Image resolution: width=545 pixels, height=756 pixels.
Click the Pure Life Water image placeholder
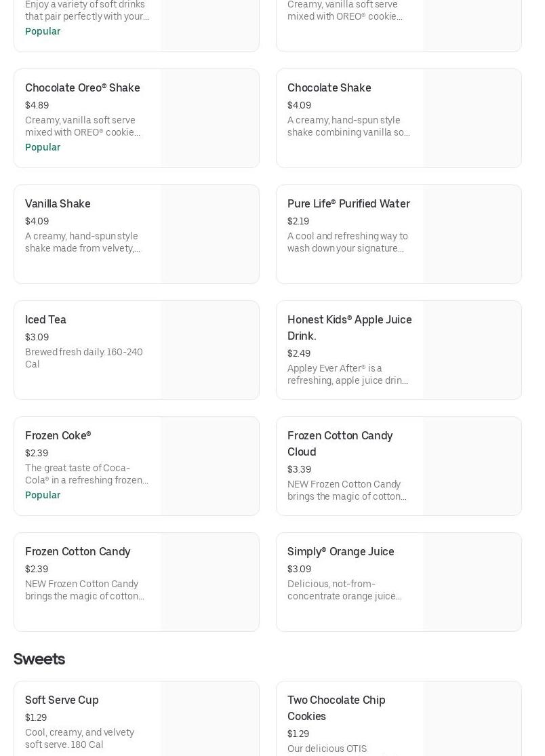coord(472,235)
